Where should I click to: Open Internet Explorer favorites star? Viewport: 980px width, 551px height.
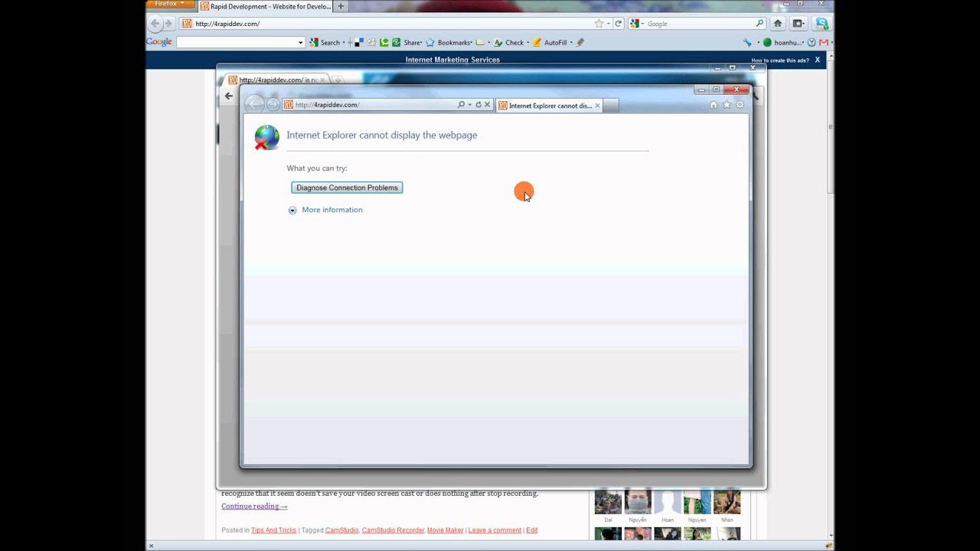[727, 105]
